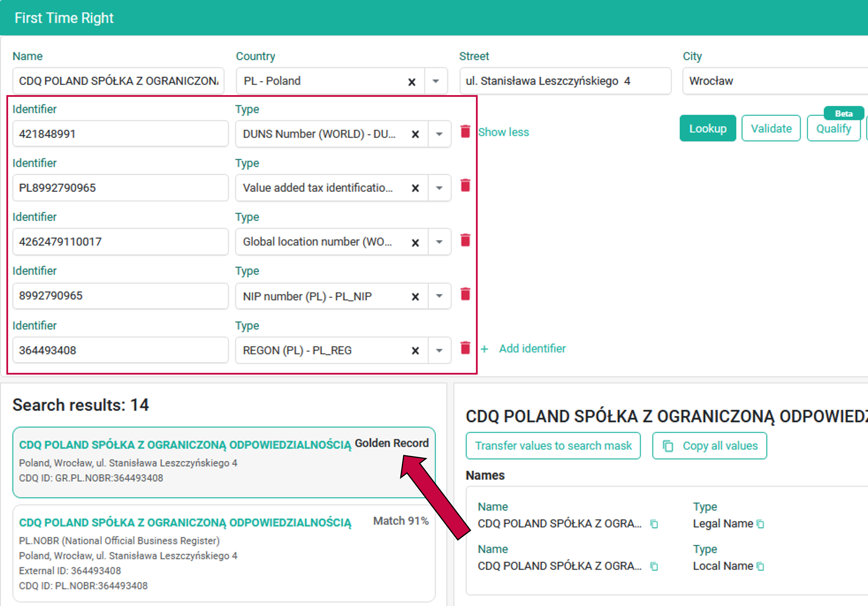Click the Qualify beta button

pos(834,128)
